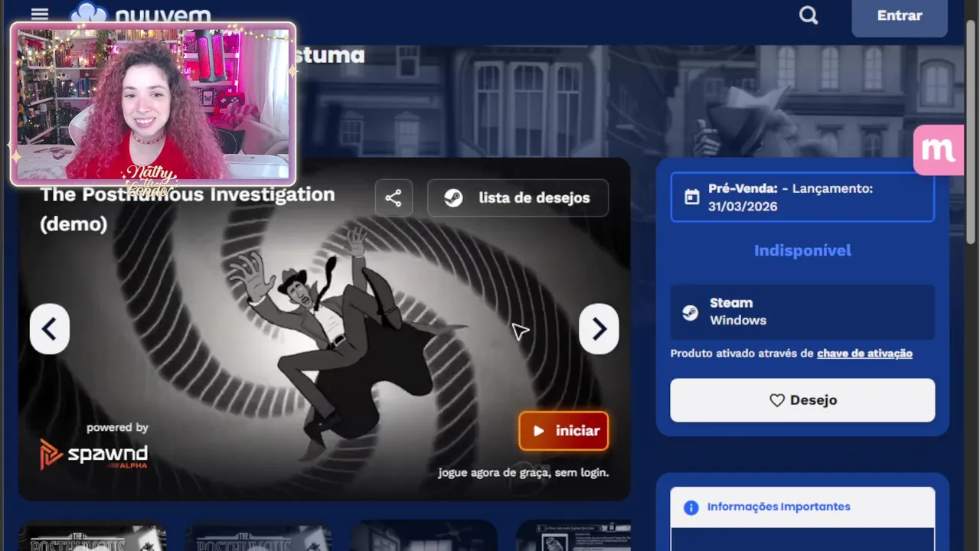Open the chave de ativação link
This screenshot has width=980, height=551.
[x=864, y=354]
